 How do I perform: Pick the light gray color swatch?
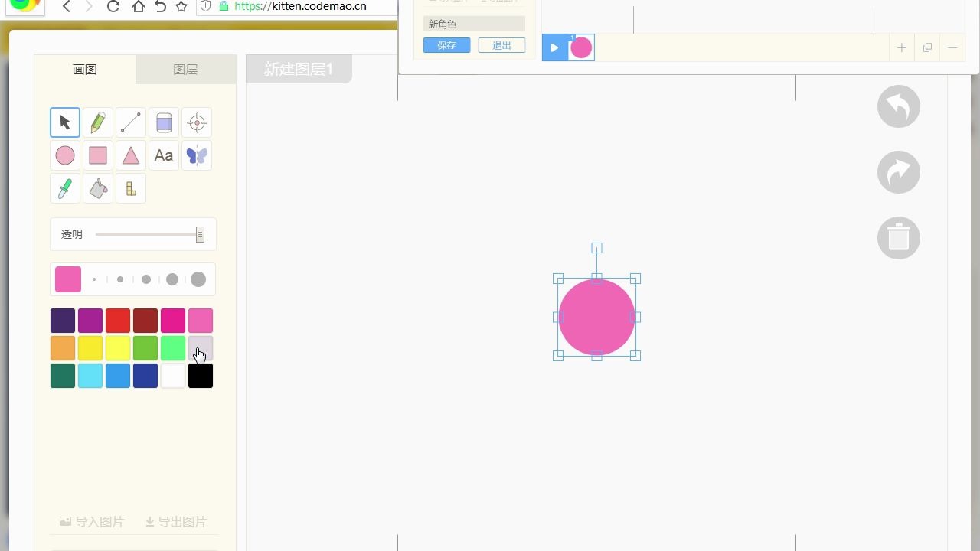pos(201,348)
